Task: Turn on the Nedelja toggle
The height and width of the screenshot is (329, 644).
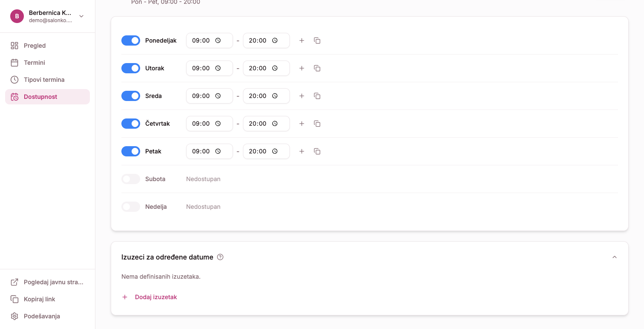Action: (131, 207)
